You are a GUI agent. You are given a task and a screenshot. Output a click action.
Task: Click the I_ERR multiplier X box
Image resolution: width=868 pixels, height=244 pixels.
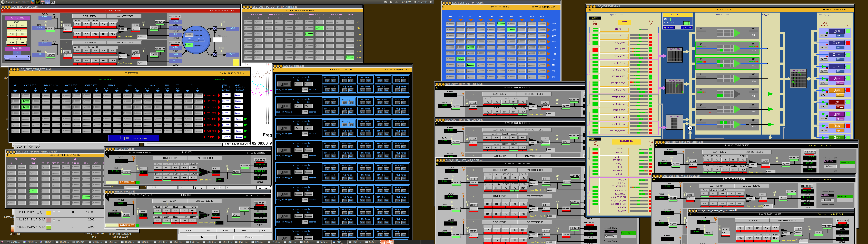(x=215, y=29)
